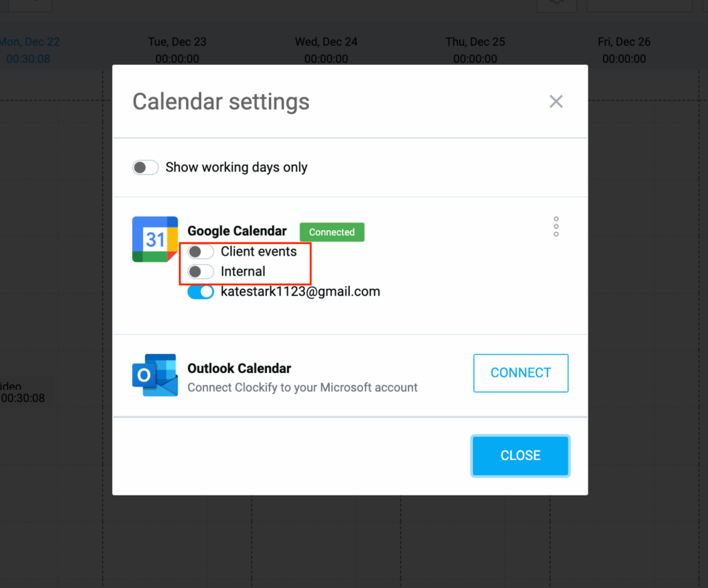Disable the katestark1123@gmail.com calendar toggle

(x=201, y=292)
